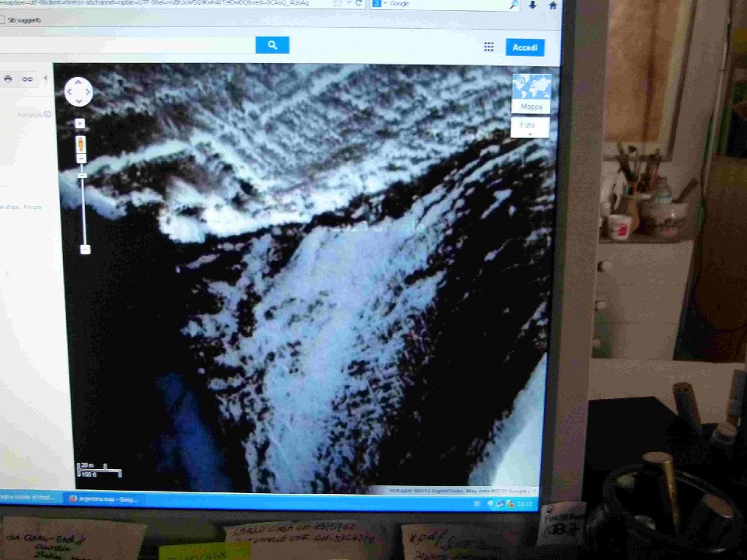
Task: Open the search engine selector dropdown
Action: point(379,4)
